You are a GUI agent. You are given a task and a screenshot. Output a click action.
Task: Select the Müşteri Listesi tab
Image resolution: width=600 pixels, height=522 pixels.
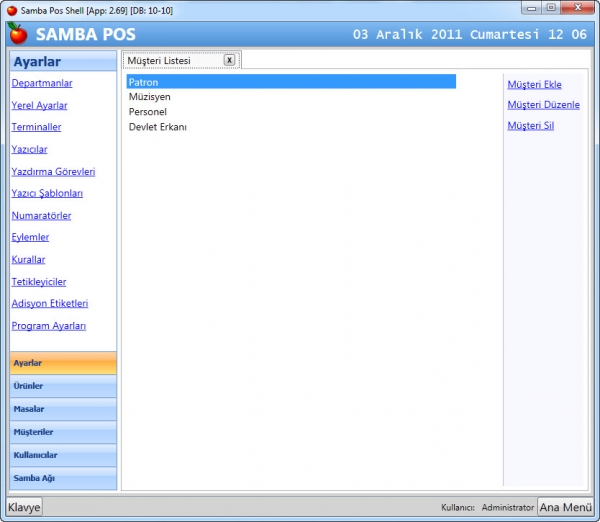(x=159, y=60)
